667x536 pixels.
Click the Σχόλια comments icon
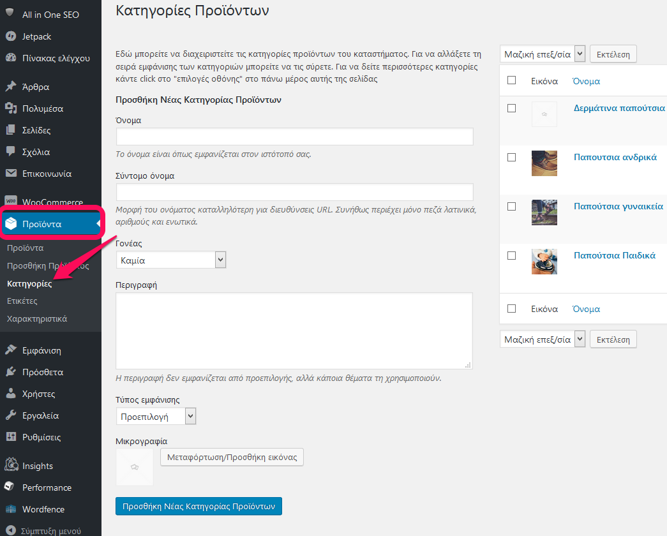tap(11, 152)
